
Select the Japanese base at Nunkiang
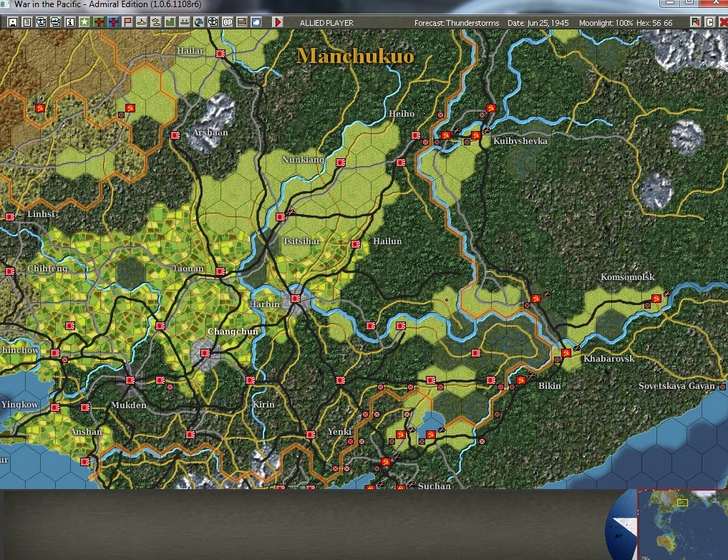pos(341,163)
